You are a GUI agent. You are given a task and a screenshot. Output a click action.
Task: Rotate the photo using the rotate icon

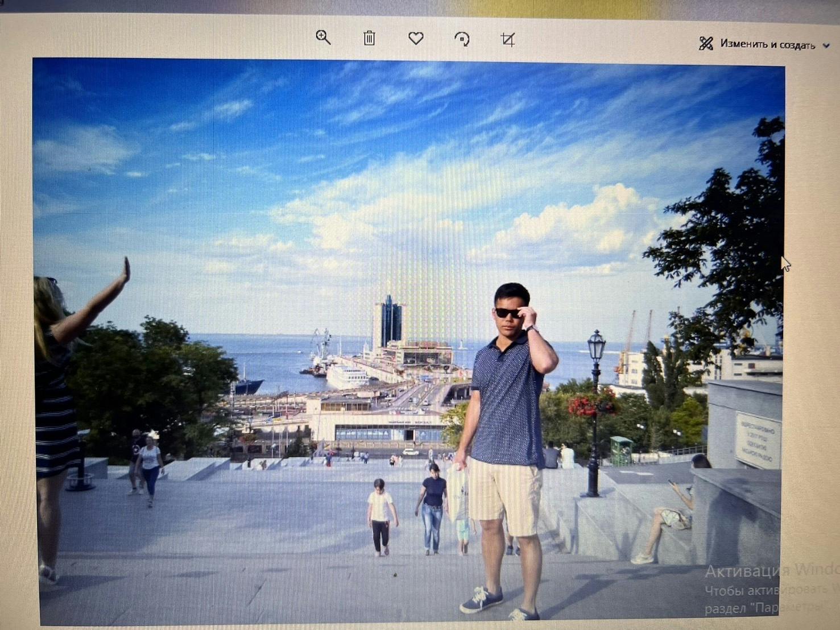462,39
